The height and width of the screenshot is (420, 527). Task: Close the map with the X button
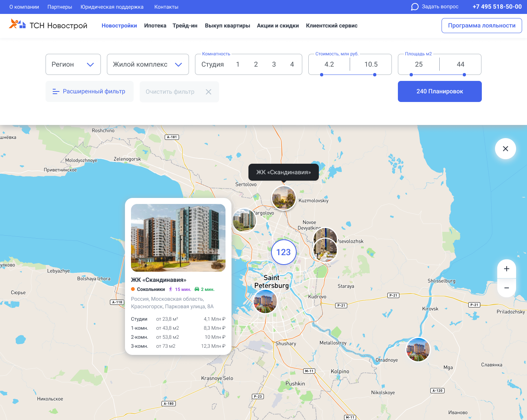(x=506, y=149)
